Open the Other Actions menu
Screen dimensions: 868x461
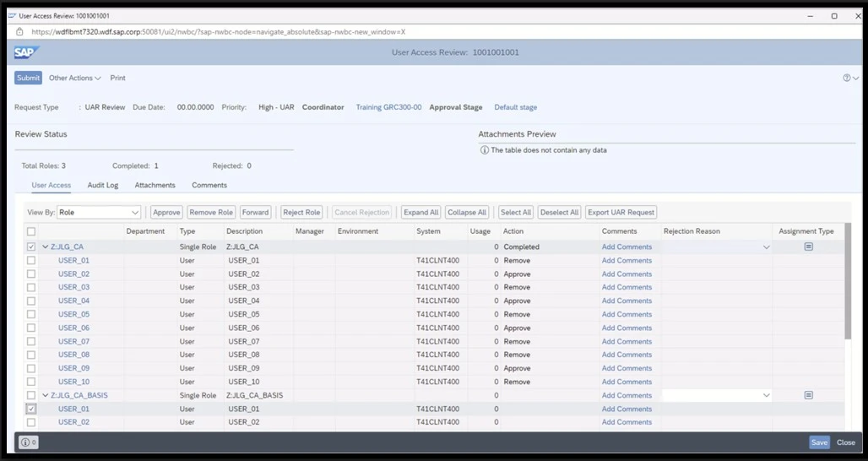point(74,78)
